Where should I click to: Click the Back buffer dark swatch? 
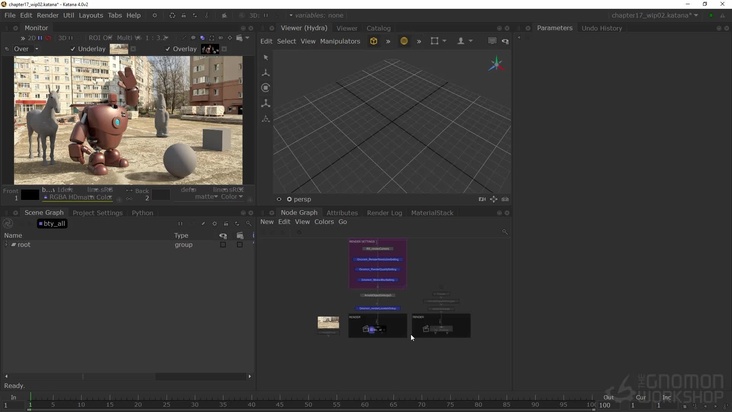tap(161, 195)
